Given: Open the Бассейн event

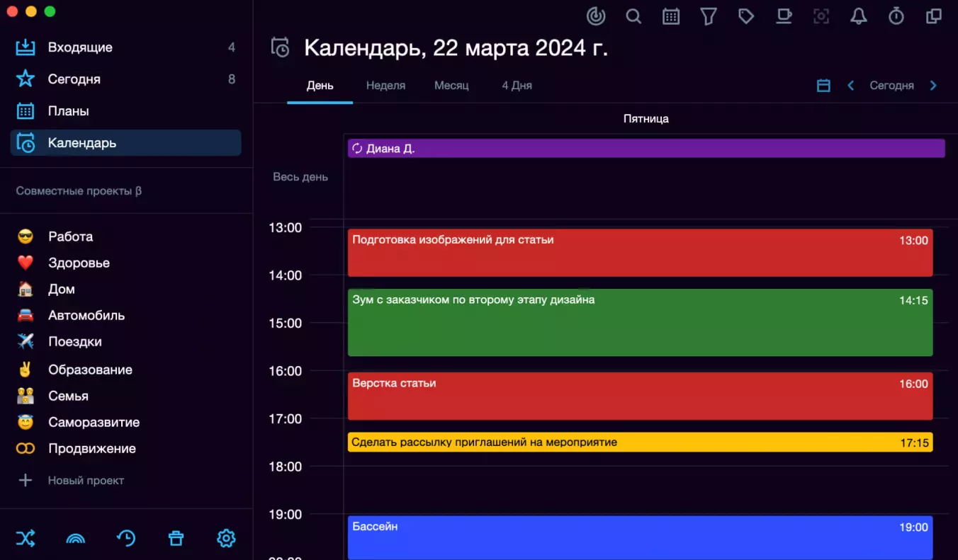Looking at the screenshot, I should click(x=640, y=537).
